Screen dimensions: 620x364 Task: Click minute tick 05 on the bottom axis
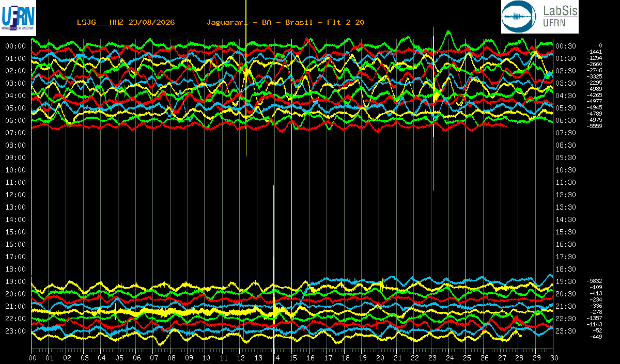click(119, 358)
